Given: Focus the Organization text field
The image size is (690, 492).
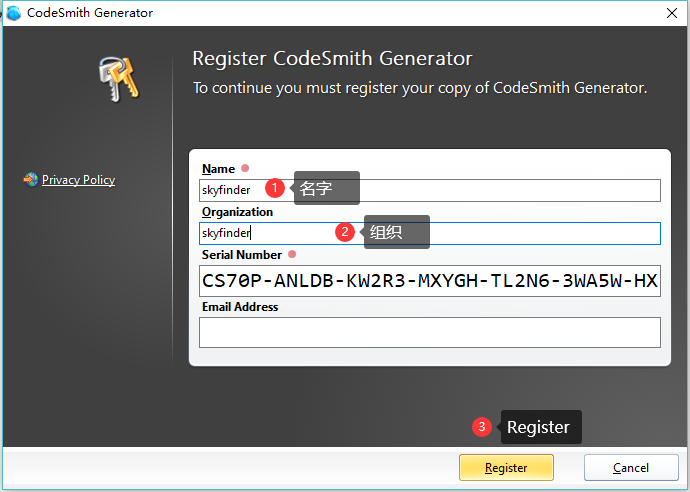Looking at the screenshot, I should [x=429, y=233].
